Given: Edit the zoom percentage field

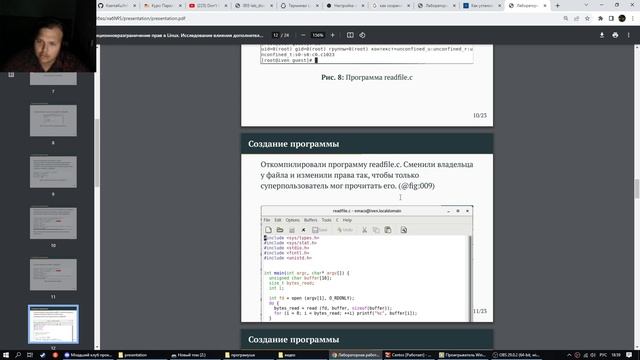Looking at the screenshot, I should (318, 36).
